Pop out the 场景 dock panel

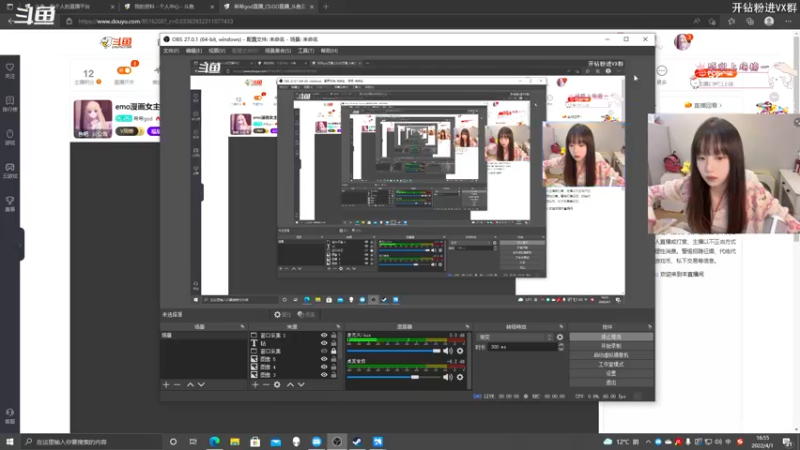click(x=242, y=327)
